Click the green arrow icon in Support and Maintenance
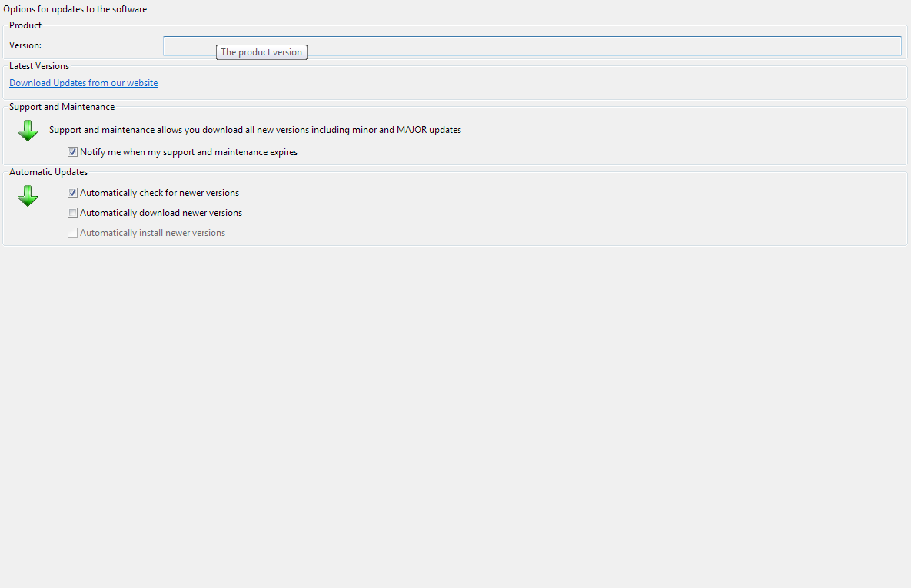This screenshot has width=911, height=588. 28,131
